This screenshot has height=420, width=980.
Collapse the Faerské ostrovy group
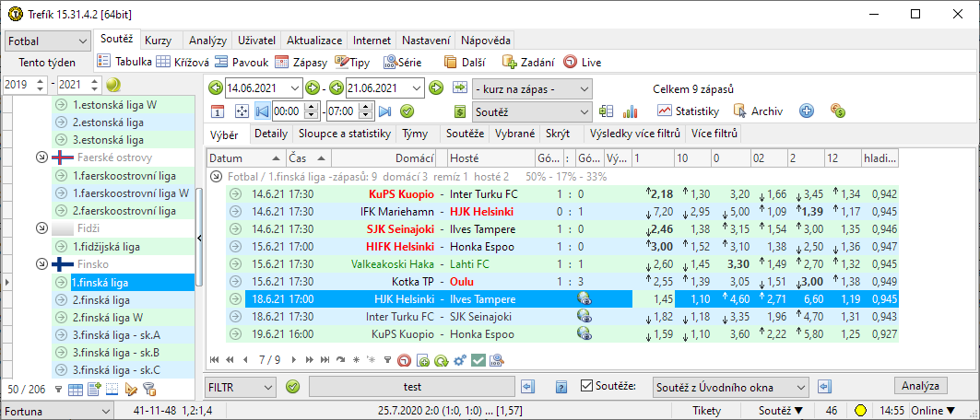(41, 157)
